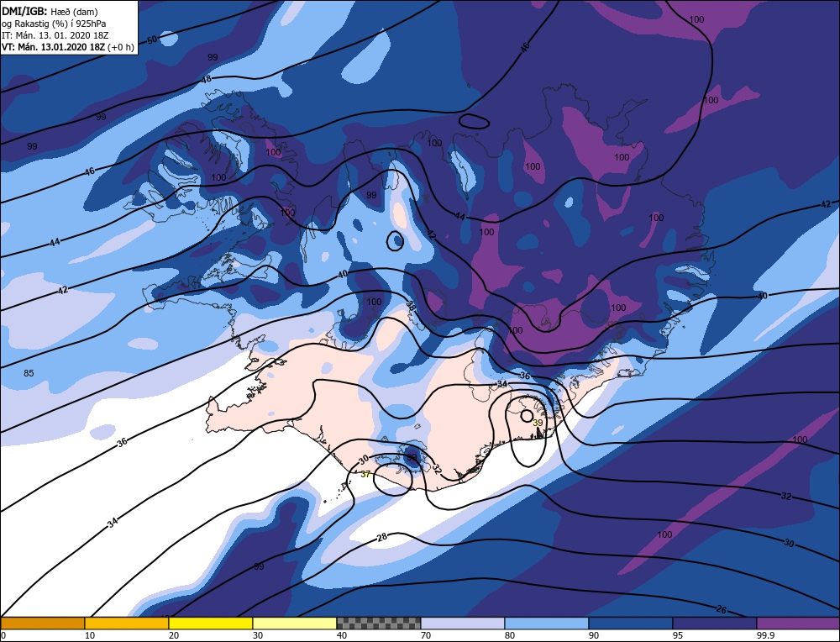Click the medium blue 90–95 legend swatch
840x642 pixels.
pyautogui.click(x=631, y=623)
